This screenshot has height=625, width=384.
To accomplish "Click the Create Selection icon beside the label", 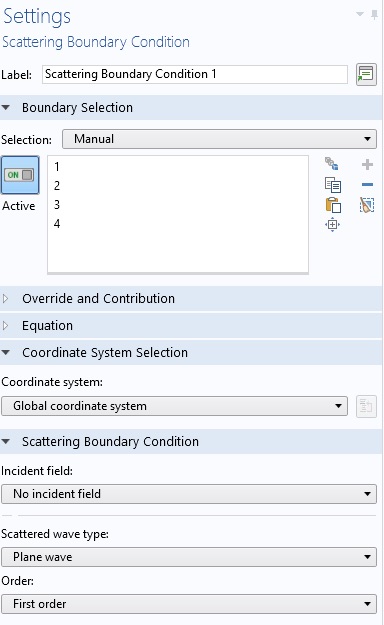I will point(366,75).
